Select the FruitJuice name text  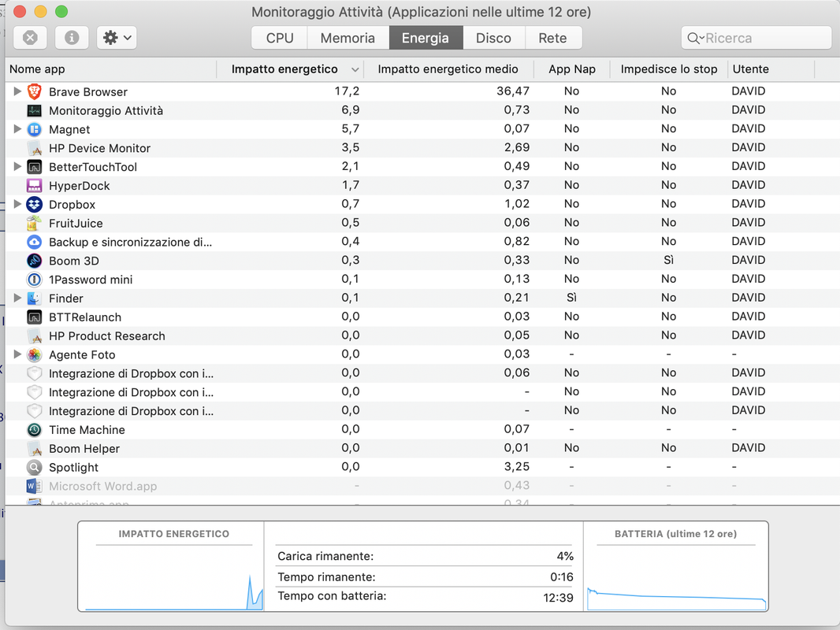coord(76,223)
